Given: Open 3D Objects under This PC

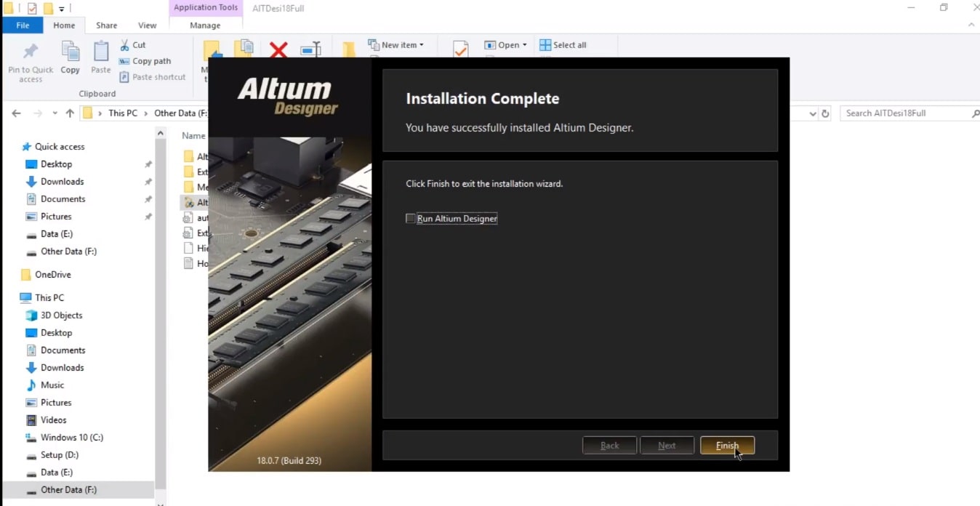Looking at the screenshot, I should (x=61, y=316).
